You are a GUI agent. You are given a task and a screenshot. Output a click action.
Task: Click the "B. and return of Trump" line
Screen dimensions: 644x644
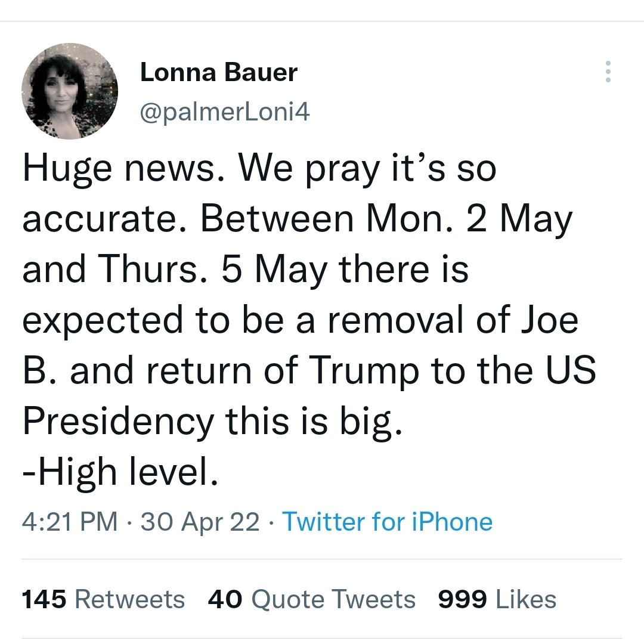tap(309, 370)
